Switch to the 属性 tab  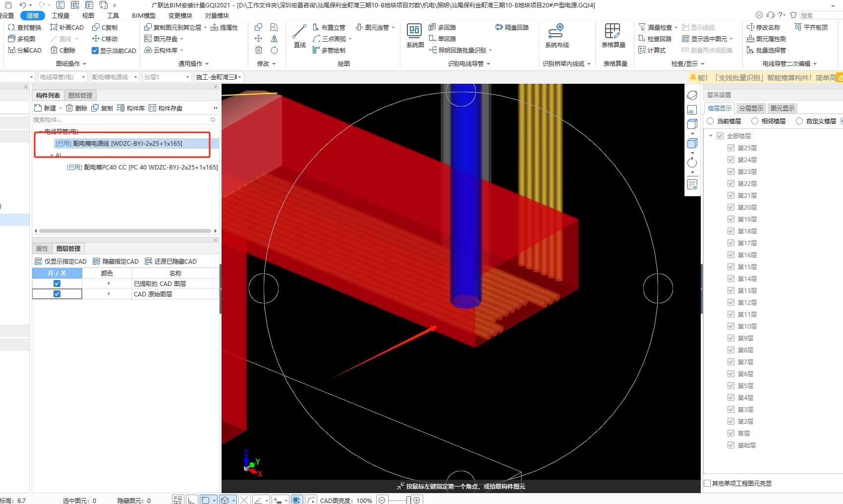point(42,248)
